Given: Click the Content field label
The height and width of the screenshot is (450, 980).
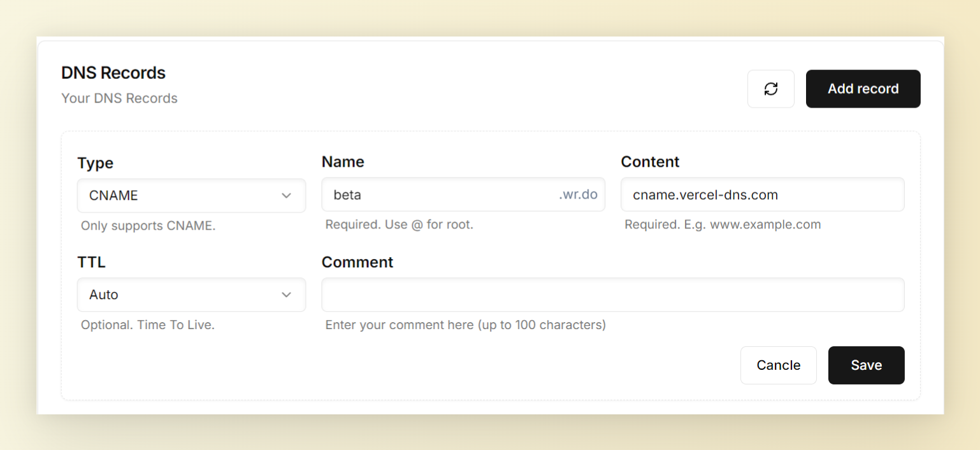Looking at the screenshot, I should tap(650, 162).
